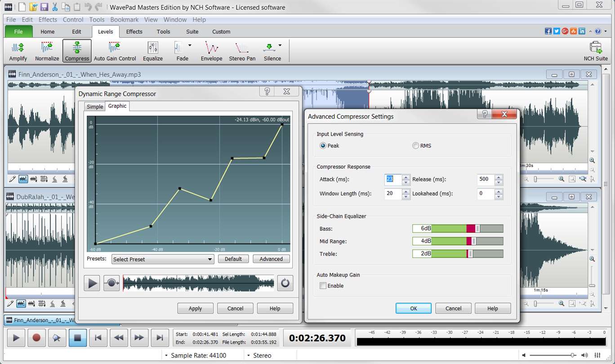This screenshot has width=615, height=364.
Task: Play preview in the Dynamic Range Compressor
Action: tap(92, 283)
